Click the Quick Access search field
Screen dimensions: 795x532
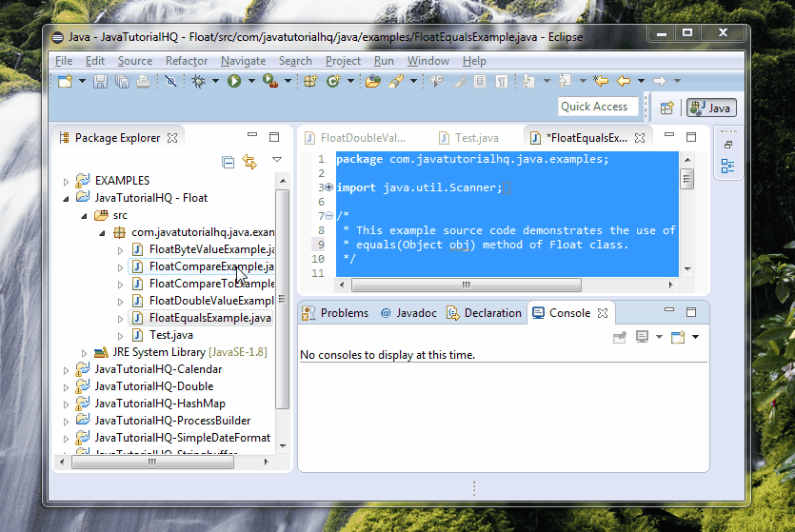pos(598,107)
